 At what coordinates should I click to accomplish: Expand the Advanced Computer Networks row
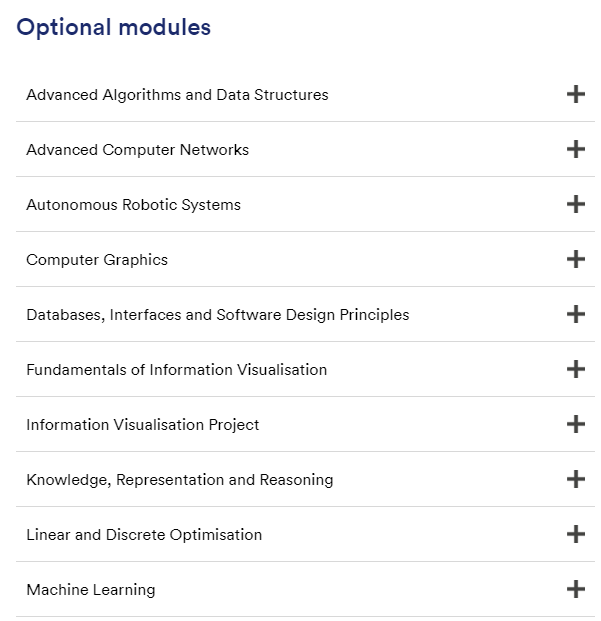[137, 150]
